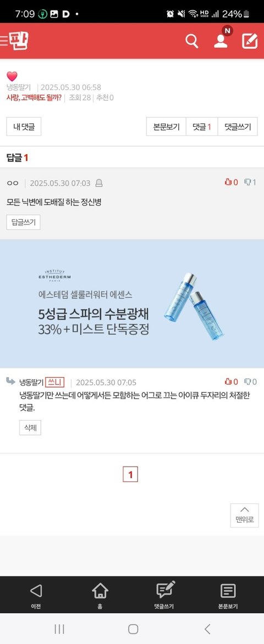Image resolution: width=264 pixels, height=644 pixels.
Task: Switch to 본문보기 tab
Action: pos(167,126)
